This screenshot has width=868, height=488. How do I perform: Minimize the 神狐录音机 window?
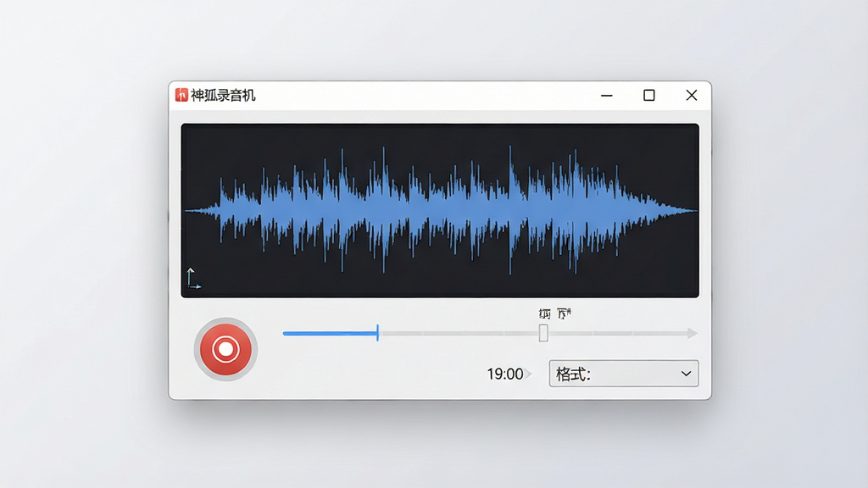tap(607, 95)
